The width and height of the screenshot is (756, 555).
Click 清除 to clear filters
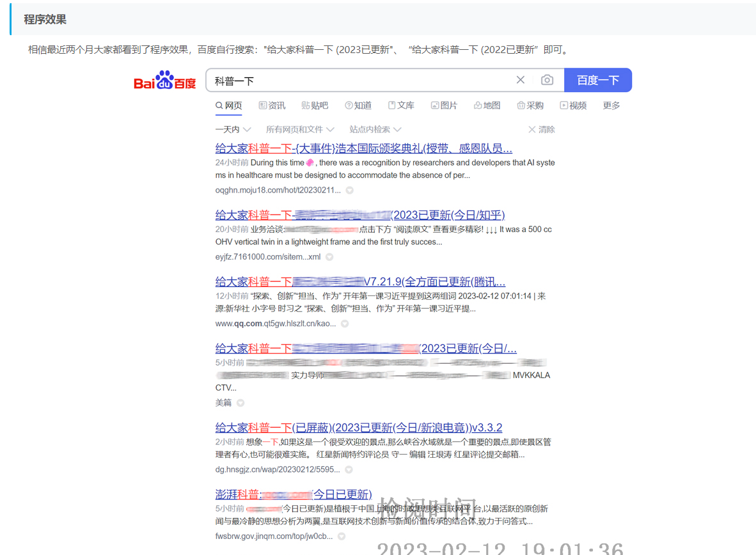click(542, 129)
